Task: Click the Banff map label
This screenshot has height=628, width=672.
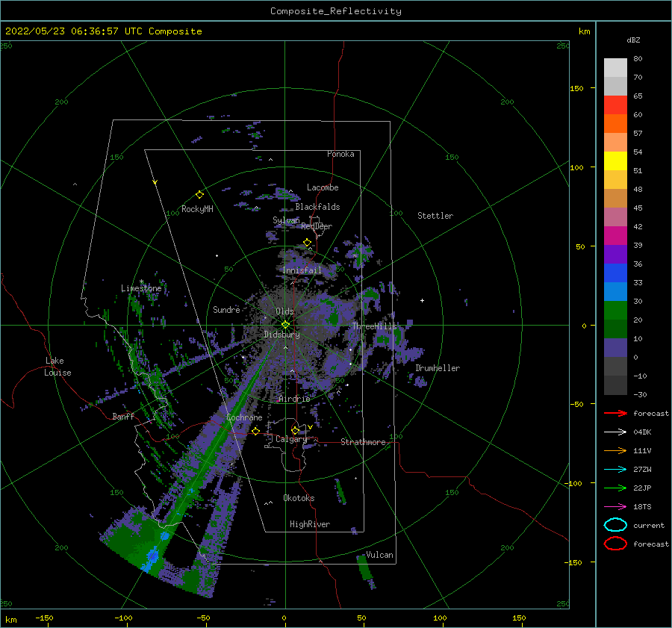Action: pyautogui.click(x=123, y=416)
